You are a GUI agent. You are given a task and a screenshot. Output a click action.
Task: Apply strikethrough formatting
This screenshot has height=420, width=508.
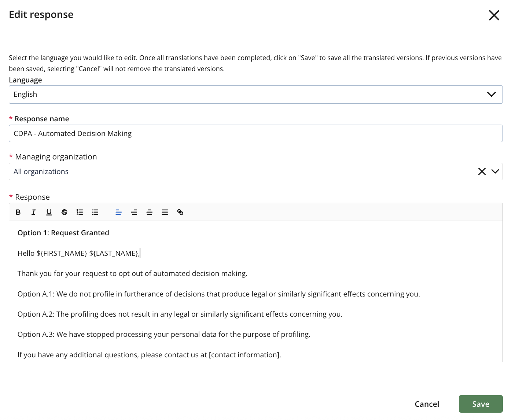64,212
